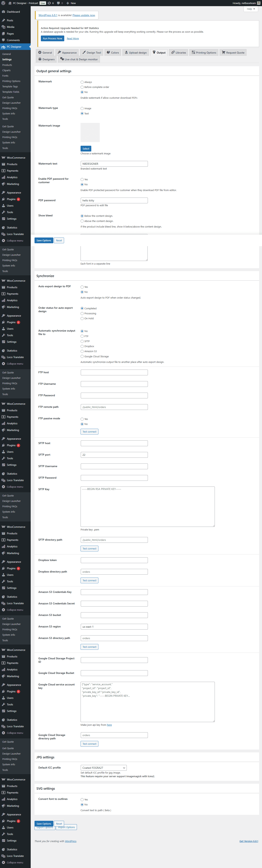Switch to the Appearance settings tab
Image resolution: width=262 pixels, height=868 pixels.
67,53
